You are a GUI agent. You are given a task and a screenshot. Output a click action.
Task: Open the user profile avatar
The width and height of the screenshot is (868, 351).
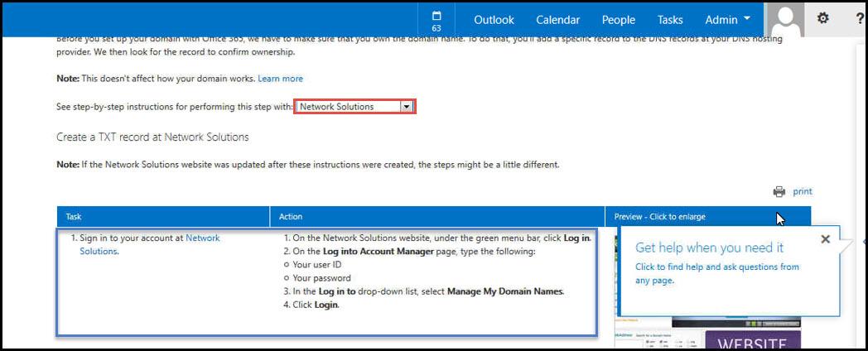point(787,20)
